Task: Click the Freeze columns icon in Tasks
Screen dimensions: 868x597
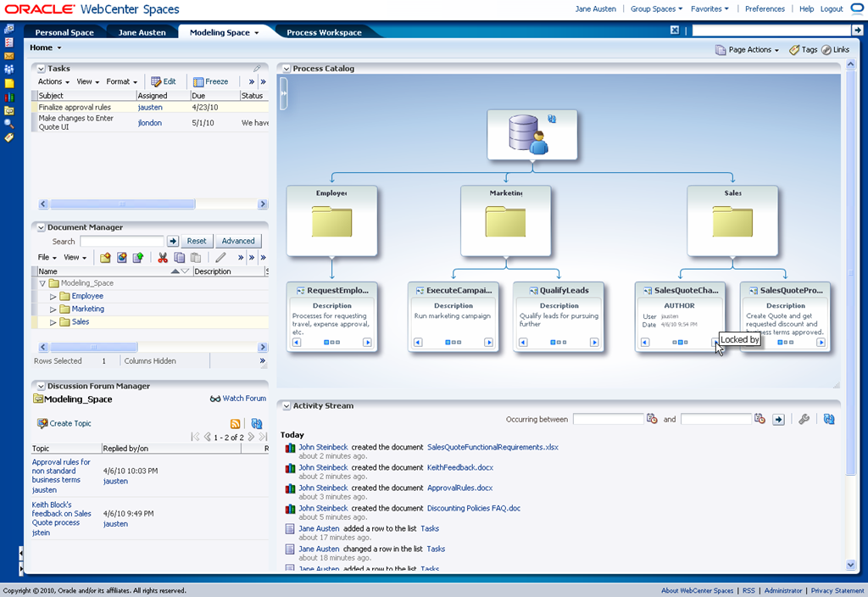Action: click(x=198, y=82)
